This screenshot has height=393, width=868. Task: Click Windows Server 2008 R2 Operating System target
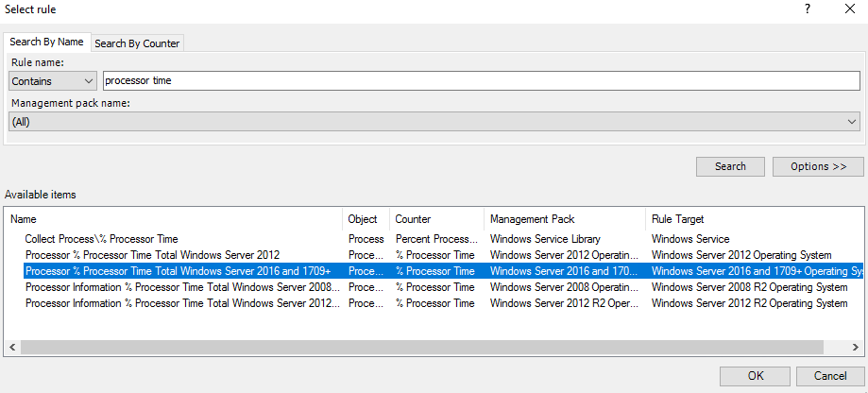[x=750, y=287]
